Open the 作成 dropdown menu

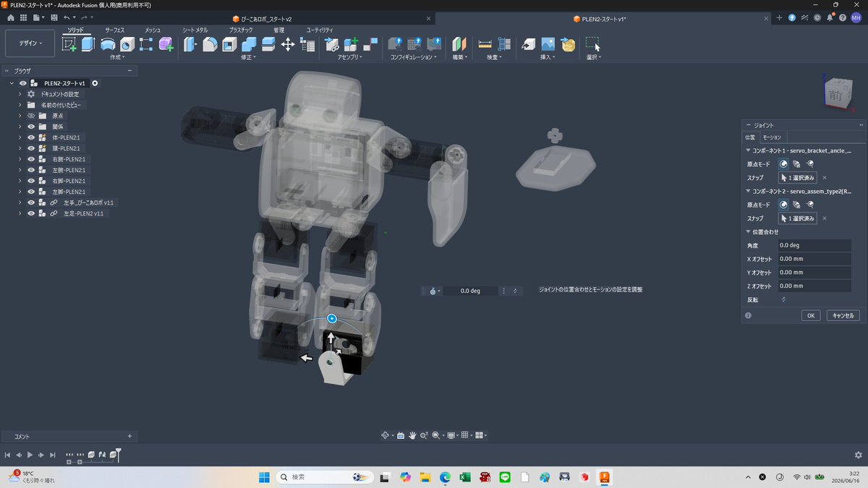pos(118,57)
